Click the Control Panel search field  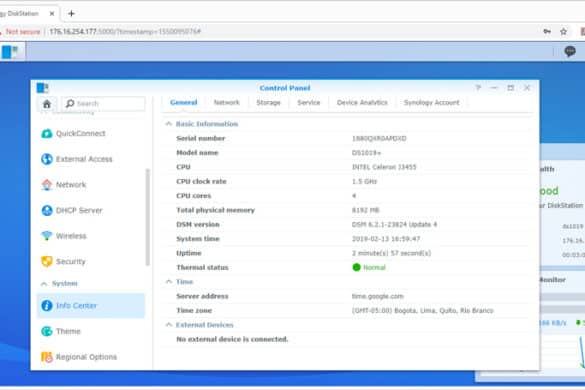(104, 103)
